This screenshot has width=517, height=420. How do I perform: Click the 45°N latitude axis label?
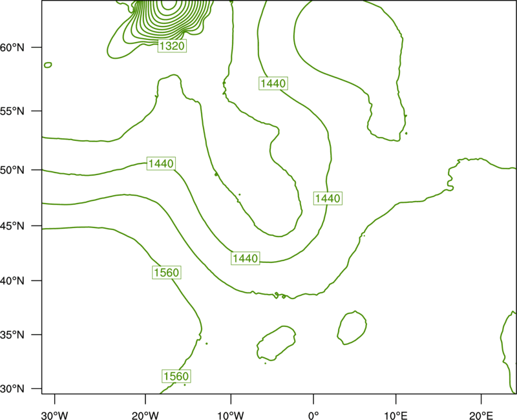[x=12, y=226]
